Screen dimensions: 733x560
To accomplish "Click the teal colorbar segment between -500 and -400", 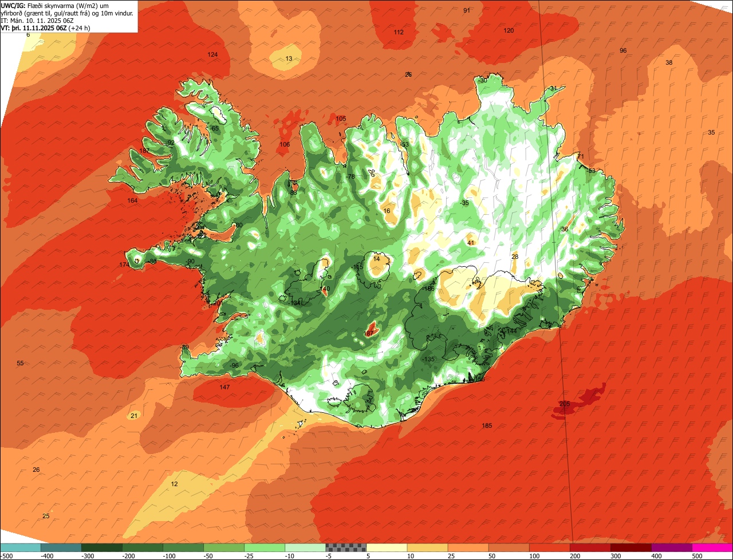I will click(x=21, y=547).
